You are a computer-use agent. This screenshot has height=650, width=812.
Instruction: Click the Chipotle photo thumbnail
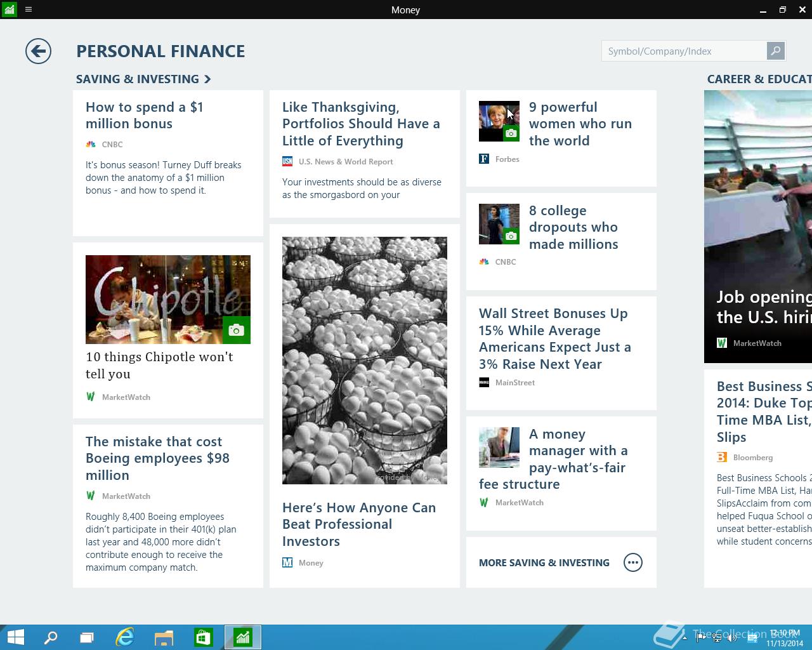pos(168,300)
